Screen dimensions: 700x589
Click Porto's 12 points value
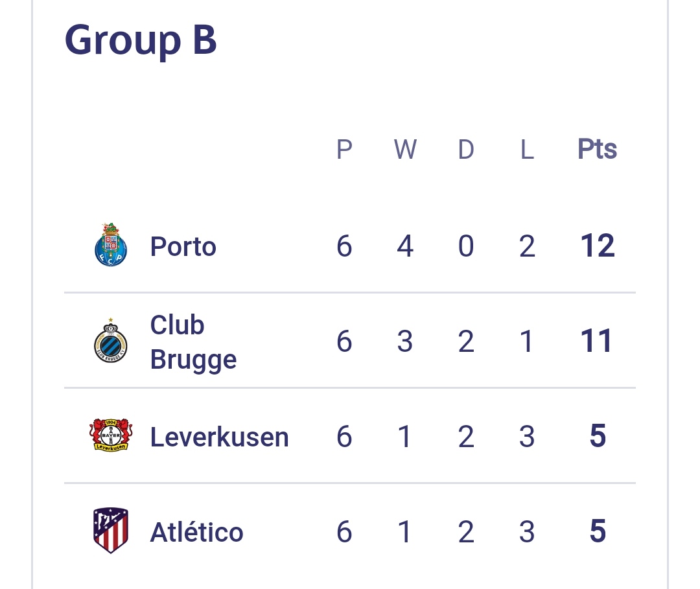597,246
